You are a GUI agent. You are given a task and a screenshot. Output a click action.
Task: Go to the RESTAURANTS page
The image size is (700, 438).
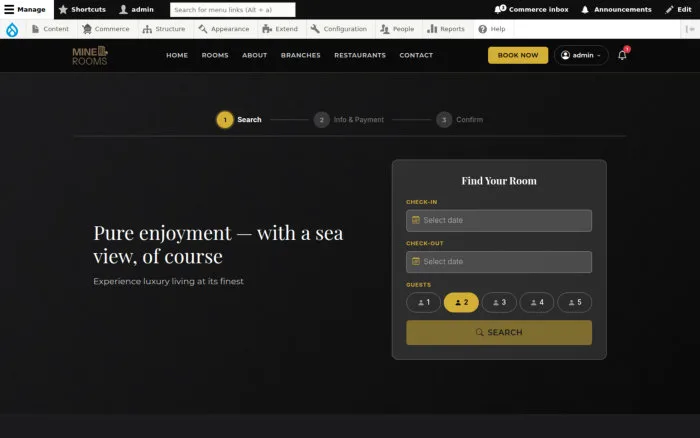(360, 55)
